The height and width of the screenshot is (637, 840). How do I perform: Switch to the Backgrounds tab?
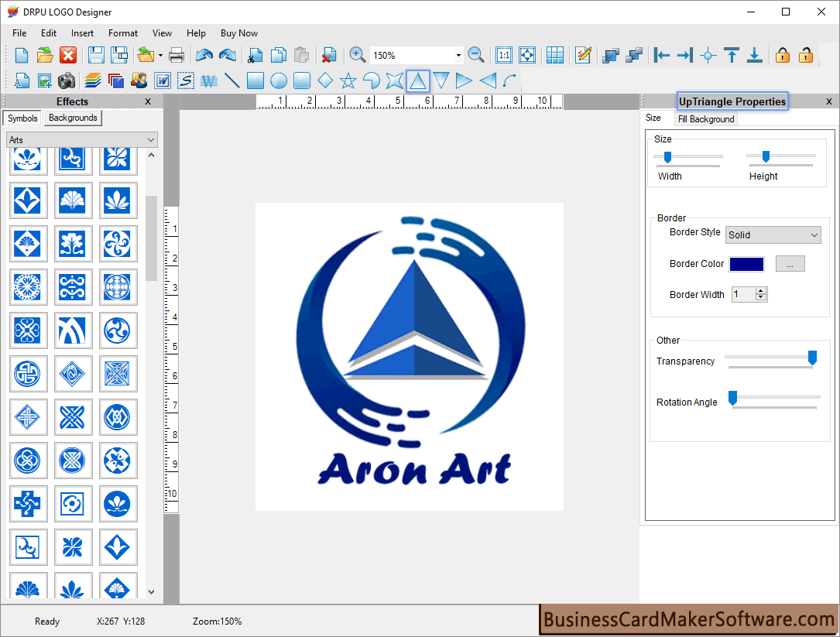(73, 118)
